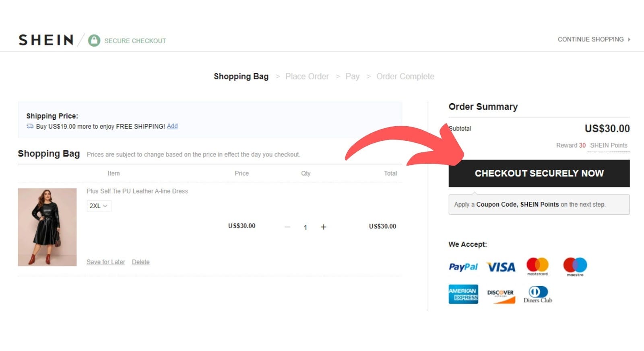This screenshot has height=351, width=644.
Task: Click the Add link for free shipping
Action: (x=172, y=126)
